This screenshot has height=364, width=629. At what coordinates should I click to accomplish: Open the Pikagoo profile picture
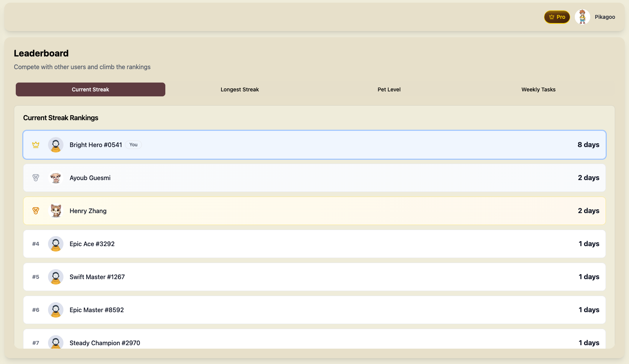[x=582, y=17]
